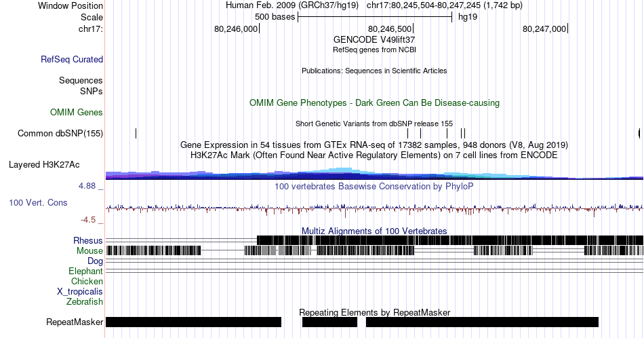Click the Rhesus black alignment block
The image size is (644, 338).
(450, 240)
